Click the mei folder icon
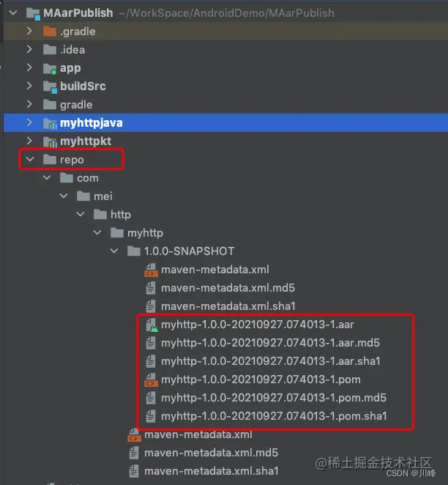448x485 pixels. (83, 196)
